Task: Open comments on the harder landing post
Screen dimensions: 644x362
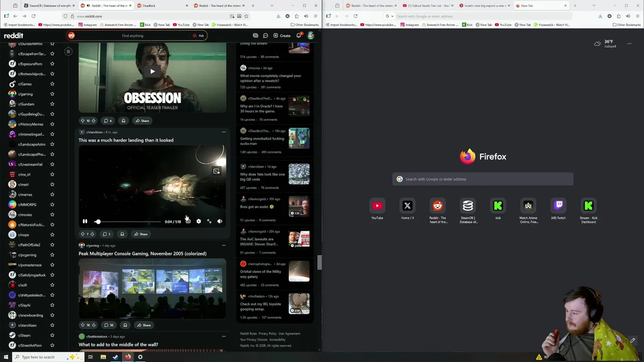Action: (x=107, y=234)
